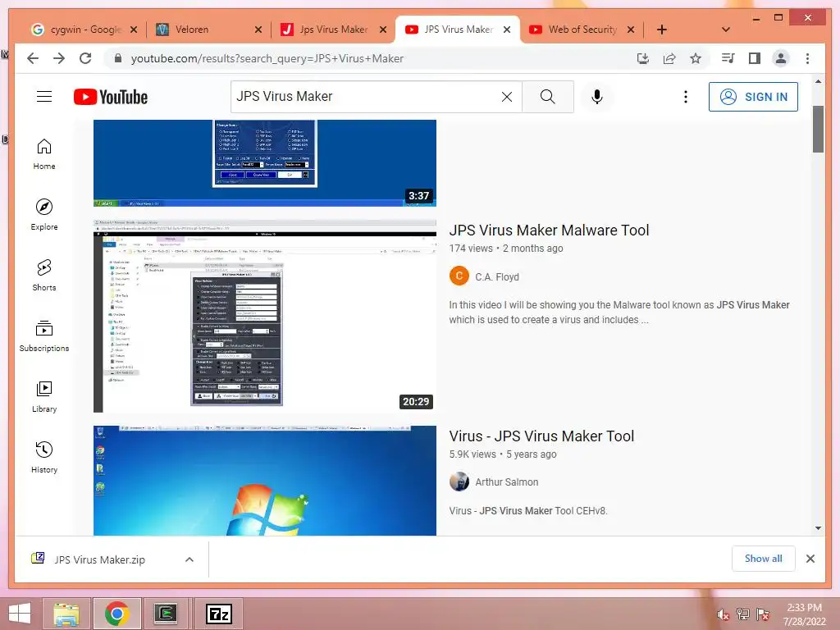Click the magnifier search button

547,97
